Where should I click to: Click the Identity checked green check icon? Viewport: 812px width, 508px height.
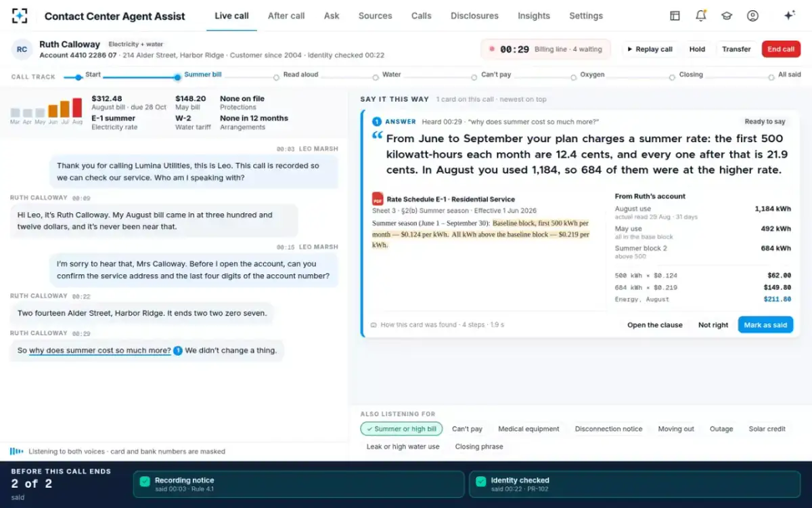[480, 482]
